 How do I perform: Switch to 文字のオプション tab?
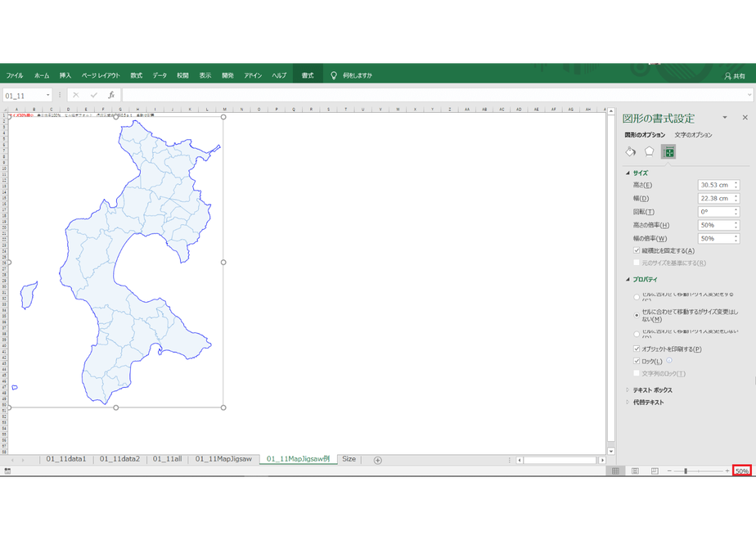(x=693, y=135)
